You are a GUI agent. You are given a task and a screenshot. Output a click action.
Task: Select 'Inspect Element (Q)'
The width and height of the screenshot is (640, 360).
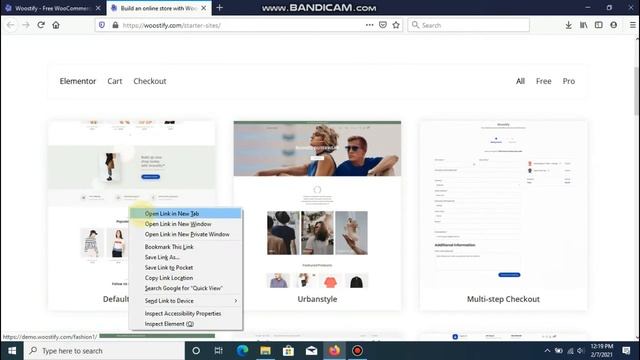(186, 324)
